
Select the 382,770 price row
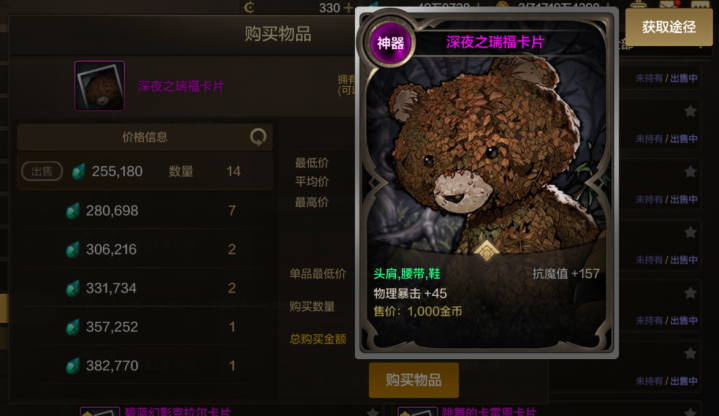tap(145, 366)
